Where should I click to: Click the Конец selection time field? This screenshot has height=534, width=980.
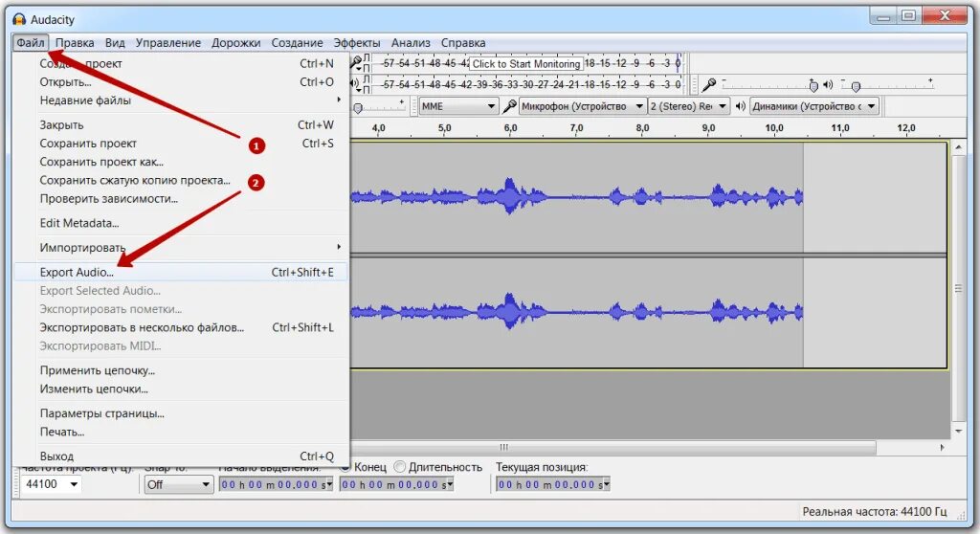pyautogui.click(x=395, y=484)
